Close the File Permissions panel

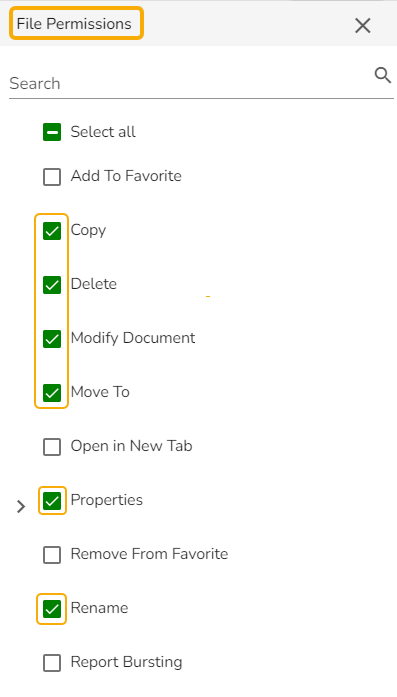(363, 26)
